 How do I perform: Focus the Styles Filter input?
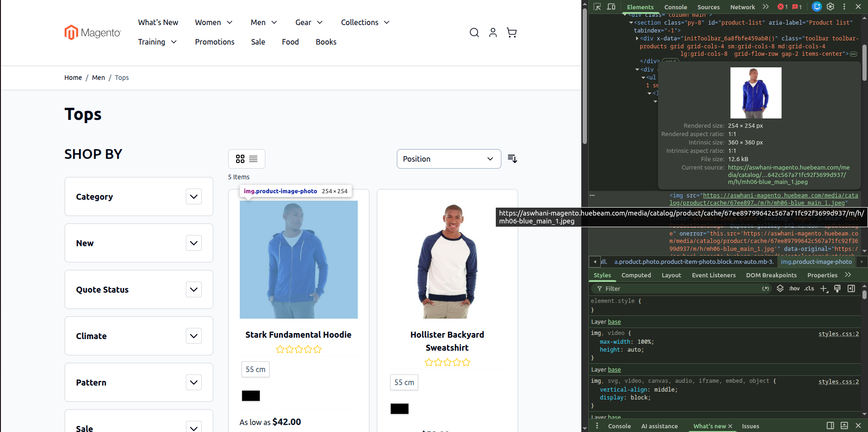point(681,288)
